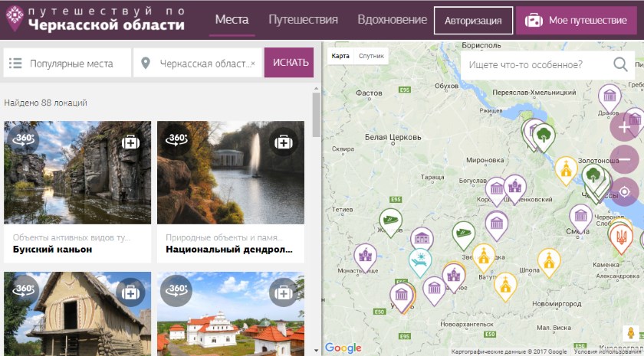Open 360° view on thatched hut card
Screen dimensions: 644x356
point(23,289)
